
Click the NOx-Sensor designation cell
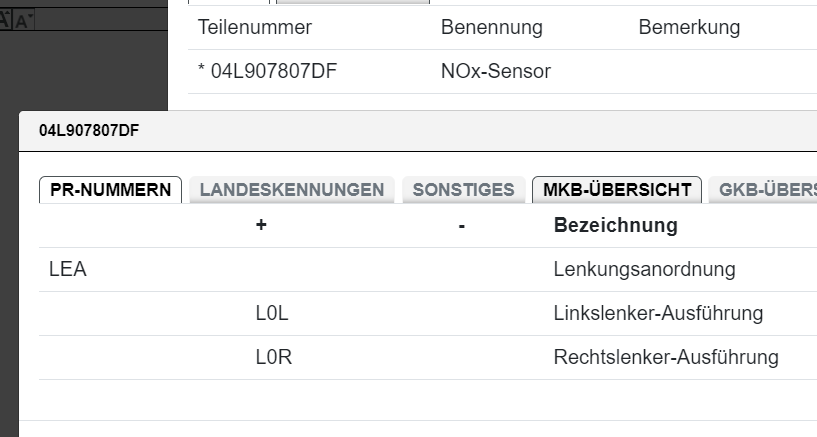[x=495, y=71]
